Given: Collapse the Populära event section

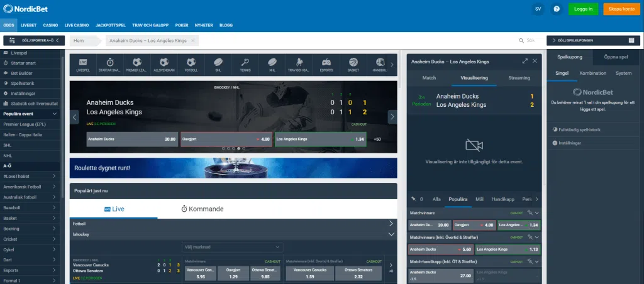Looking at the screenshot, I should 55,114.
